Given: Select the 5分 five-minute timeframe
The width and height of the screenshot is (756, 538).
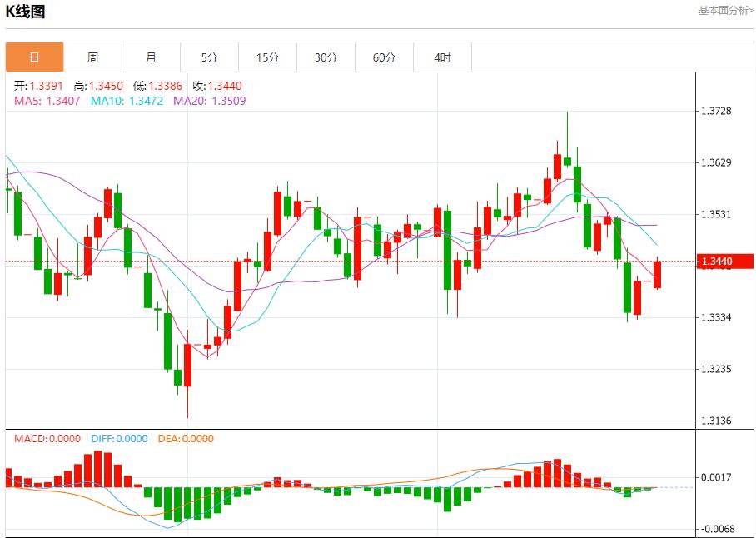Looking at the screenshot, I should click(x=209, y=57).
